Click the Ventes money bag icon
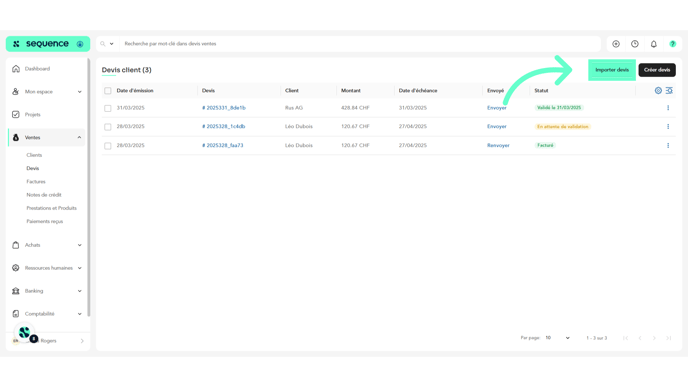688x387 pixels. pyautogui.click(x=16, y=137)
